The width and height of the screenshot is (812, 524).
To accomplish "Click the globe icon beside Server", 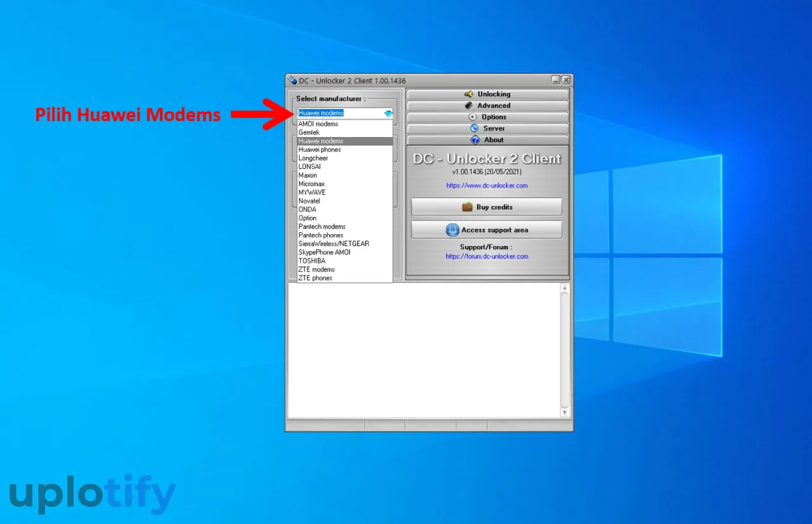I will click(x=474, y=129).
